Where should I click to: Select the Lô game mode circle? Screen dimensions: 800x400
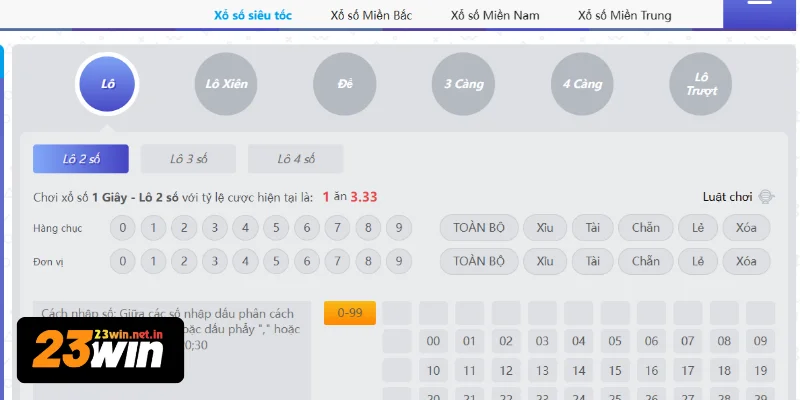coord(107,84)
